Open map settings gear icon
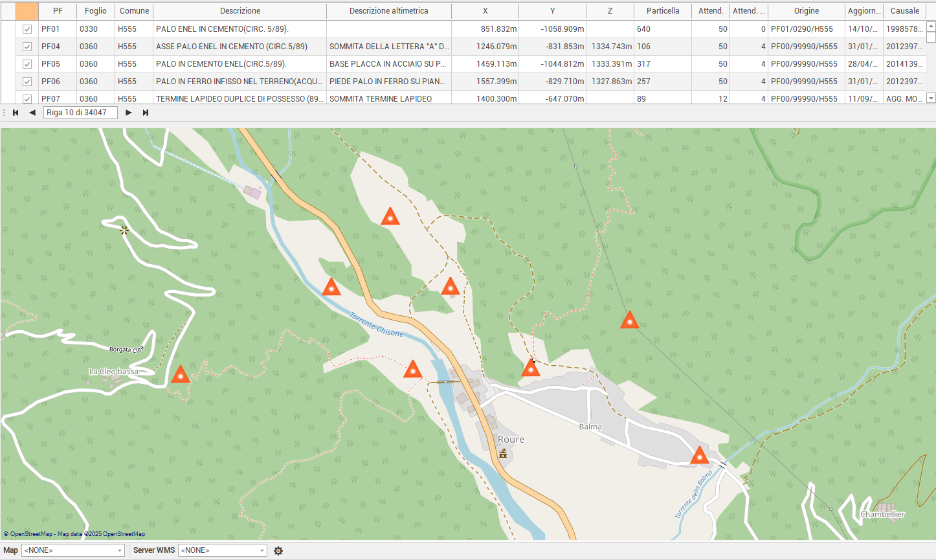Image resolution: width=936 pixels, height=560 pixels. (278, 551)
